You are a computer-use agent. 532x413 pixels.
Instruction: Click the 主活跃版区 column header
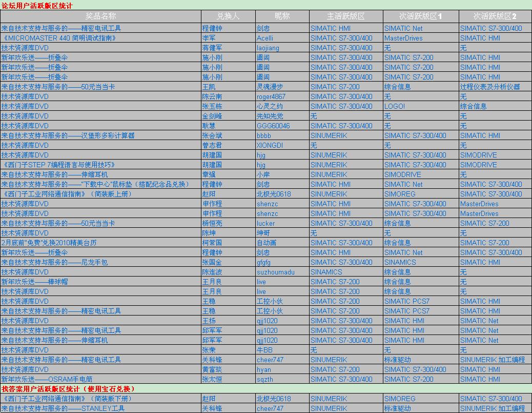[346, 16]
